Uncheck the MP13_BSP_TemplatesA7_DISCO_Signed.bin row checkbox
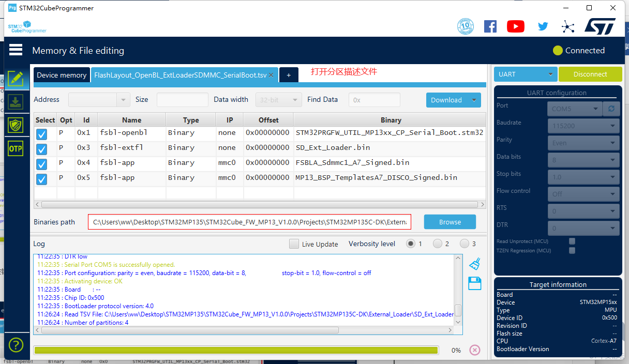This screenshot has width=629, height=364. (42, 179)
